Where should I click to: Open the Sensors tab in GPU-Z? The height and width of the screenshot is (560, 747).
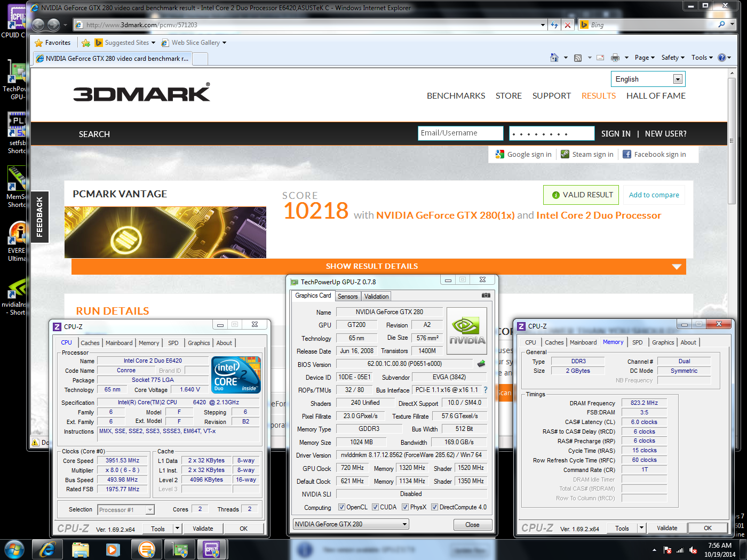point(348,296)
